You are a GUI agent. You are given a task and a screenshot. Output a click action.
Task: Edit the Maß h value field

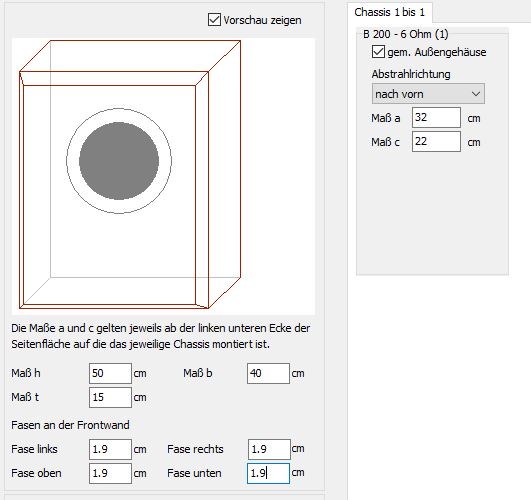(110, 373)
